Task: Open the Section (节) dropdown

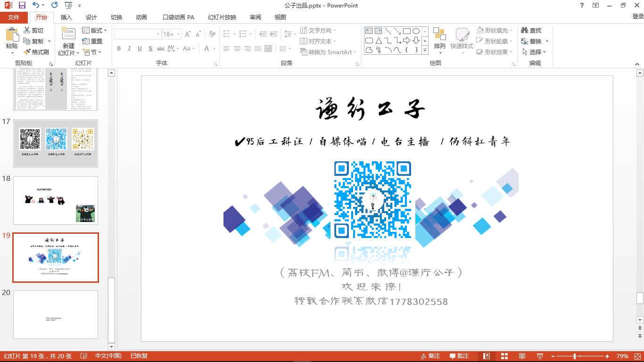Action: pyautogui.click(x=92, y=52)
